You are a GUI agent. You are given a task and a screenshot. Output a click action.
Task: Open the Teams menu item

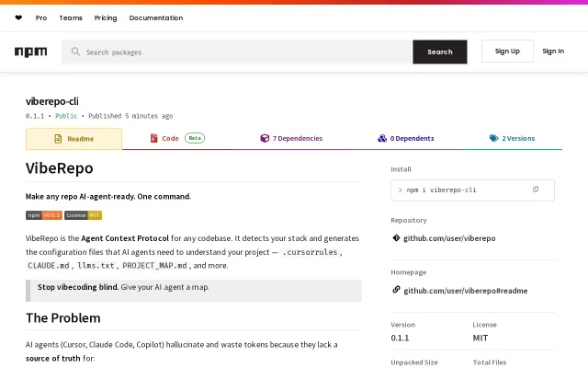(71, 17)
